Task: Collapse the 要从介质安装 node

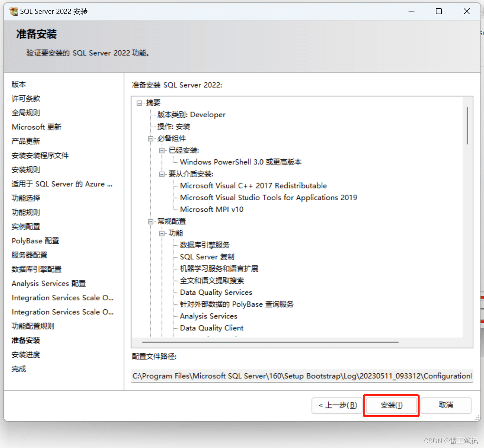Action: point(162,174)
